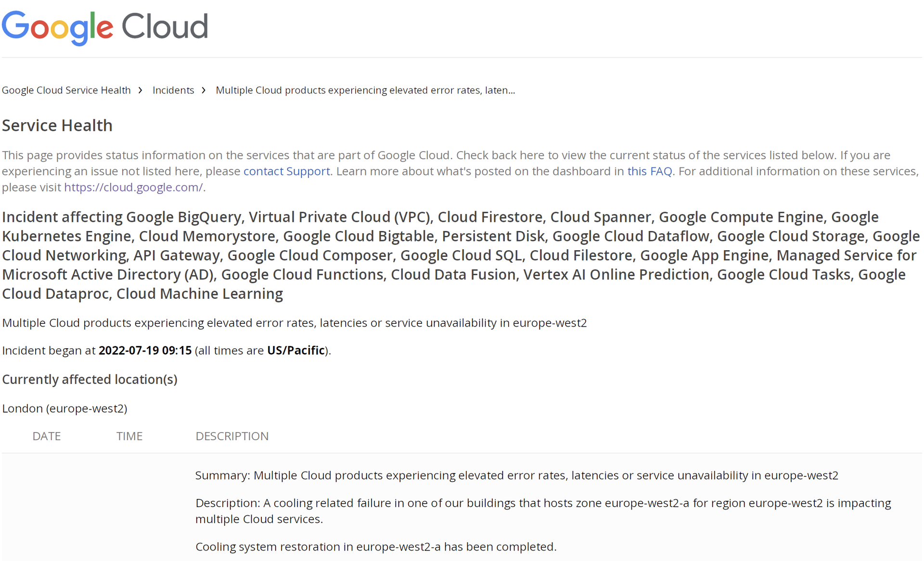Click the Google Cloud logo
924x561 pixels.
coord(105,28)
